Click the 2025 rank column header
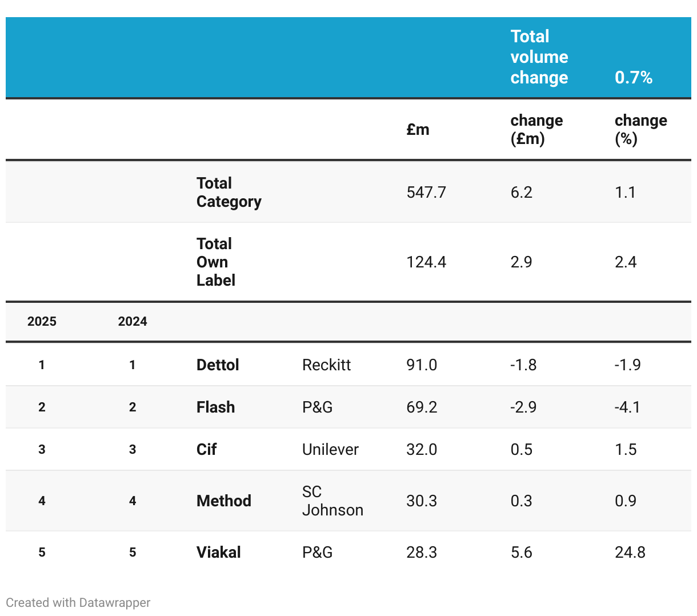 tap(42, 321)
